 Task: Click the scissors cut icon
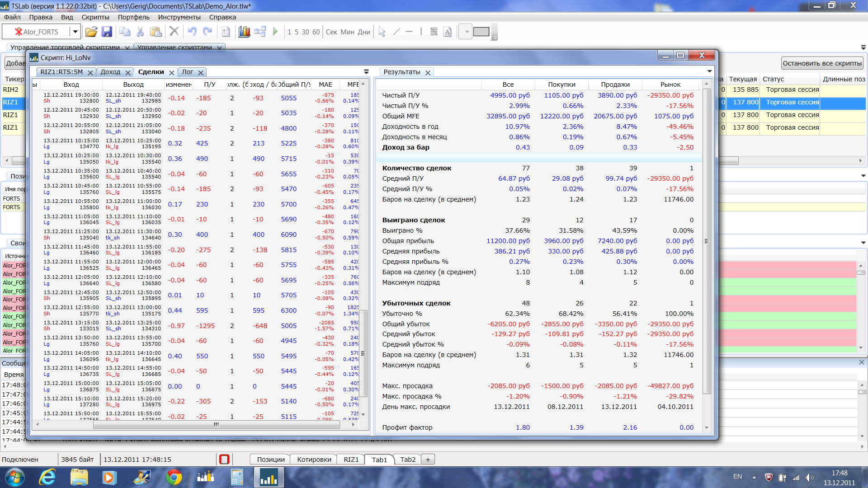[x=140, y=32]
